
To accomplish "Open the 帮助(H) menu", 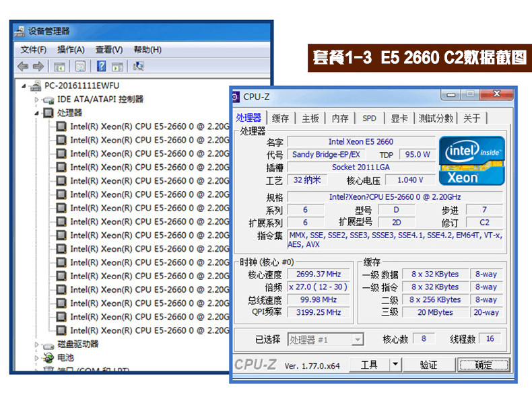I will point(147,50).
